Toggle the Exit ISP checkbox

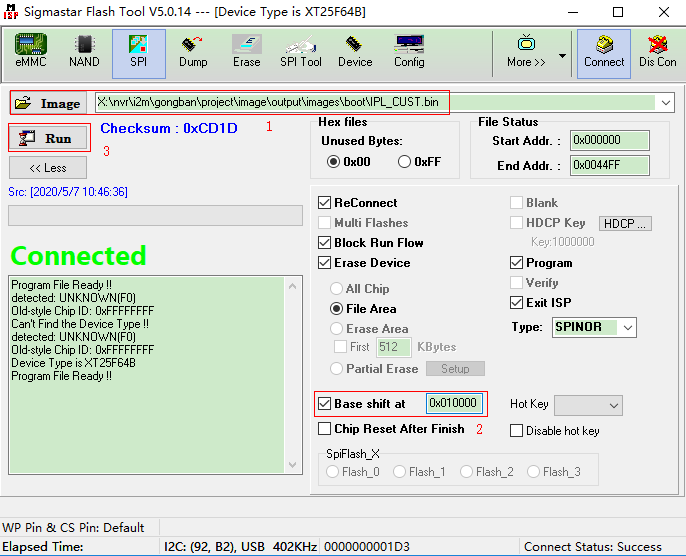click(516, 302)
